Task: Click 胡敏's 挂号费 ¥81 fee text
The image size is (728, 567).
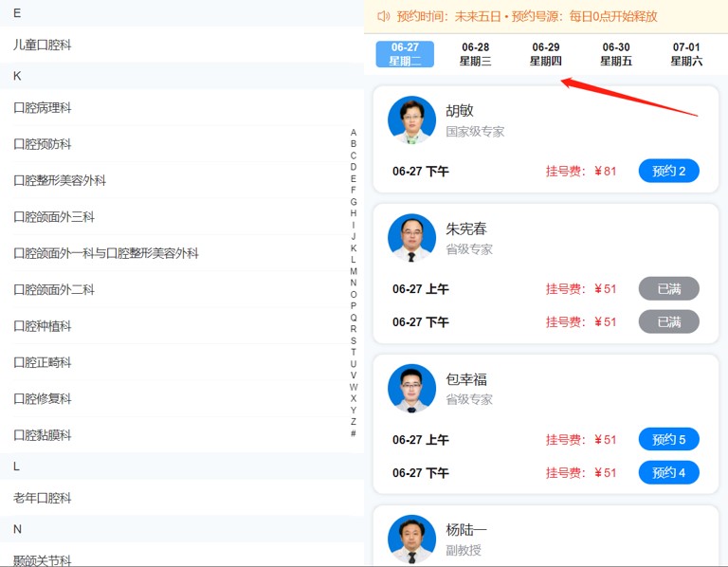Action: tap(581, 172)
